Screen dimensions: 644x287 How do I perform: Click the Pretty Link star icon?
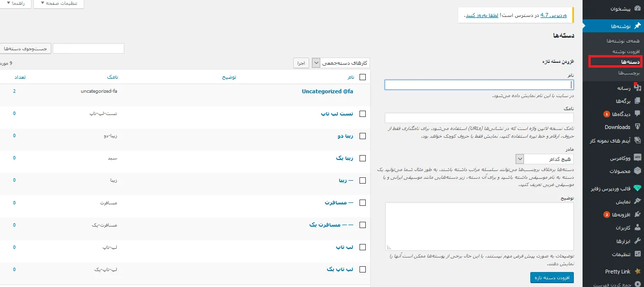click(637, 272)
